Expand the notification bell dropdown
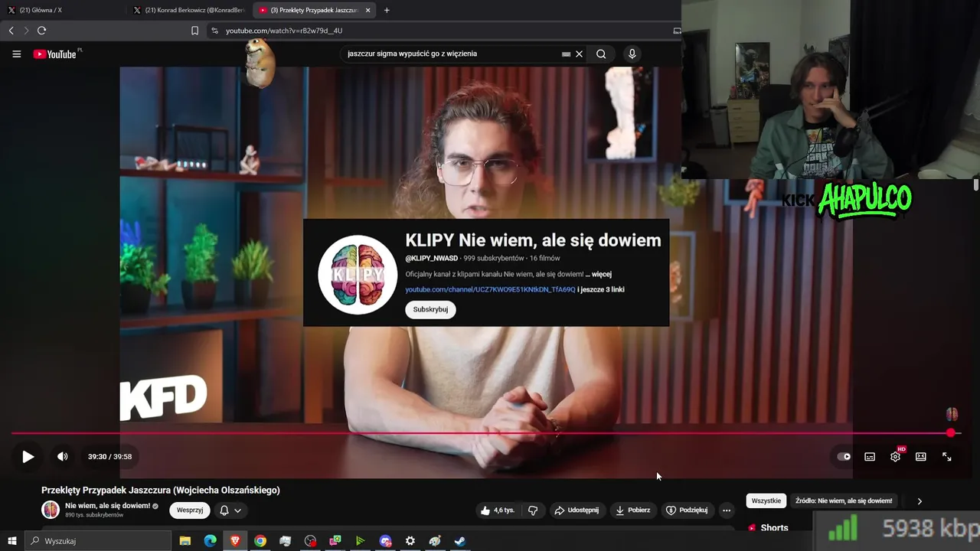 point(230,510)
